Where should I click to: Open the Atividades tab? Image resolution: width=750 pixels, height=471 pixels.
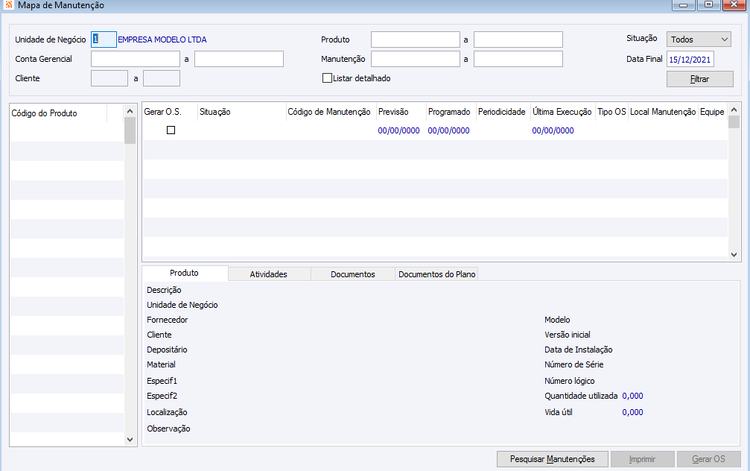point(268,274)
